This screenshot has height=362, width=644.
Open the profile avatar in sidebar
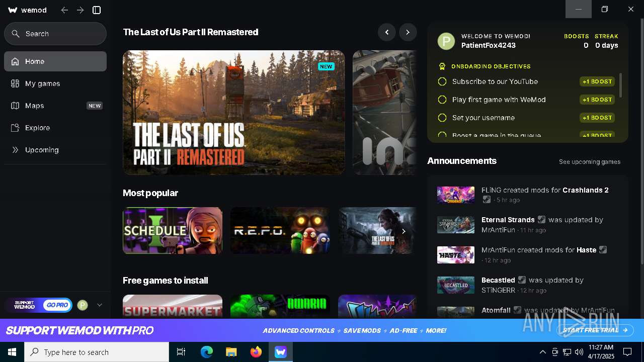pos(83,305)
